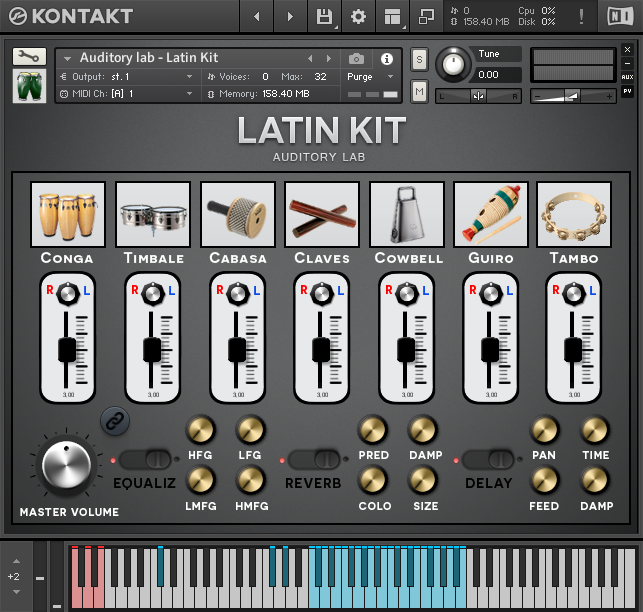
Task: Select the Claves instrument picture
Action: (322, 215)
